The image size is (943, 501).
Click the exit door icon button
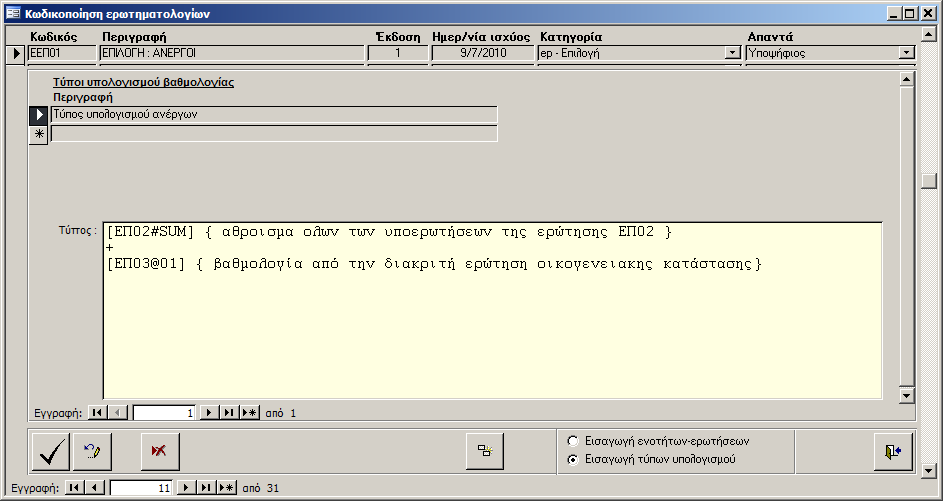click(892, 452)
